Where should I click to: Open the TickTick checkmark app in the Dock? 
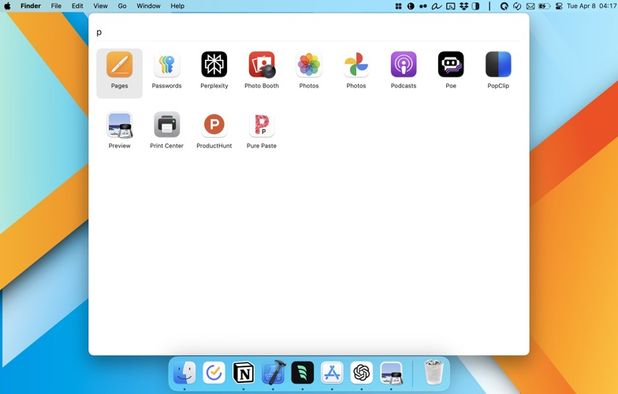214,373
